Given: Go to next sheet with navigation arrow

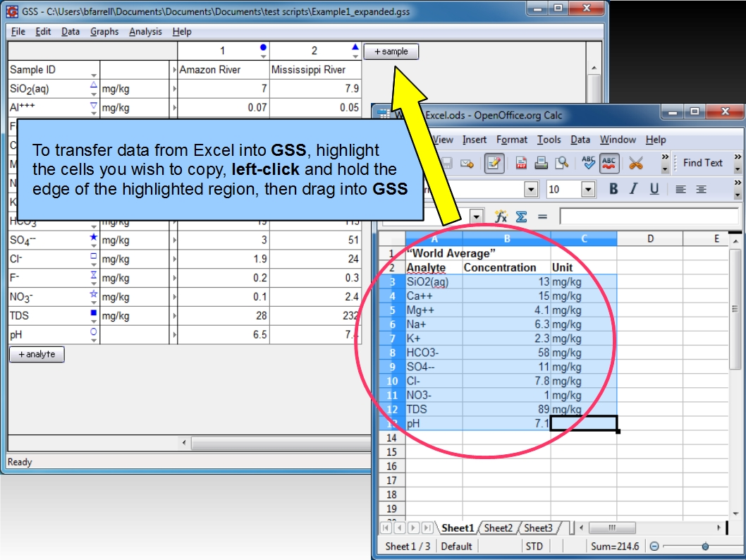Looking at the screenshot, I should [x=413, y=528].
